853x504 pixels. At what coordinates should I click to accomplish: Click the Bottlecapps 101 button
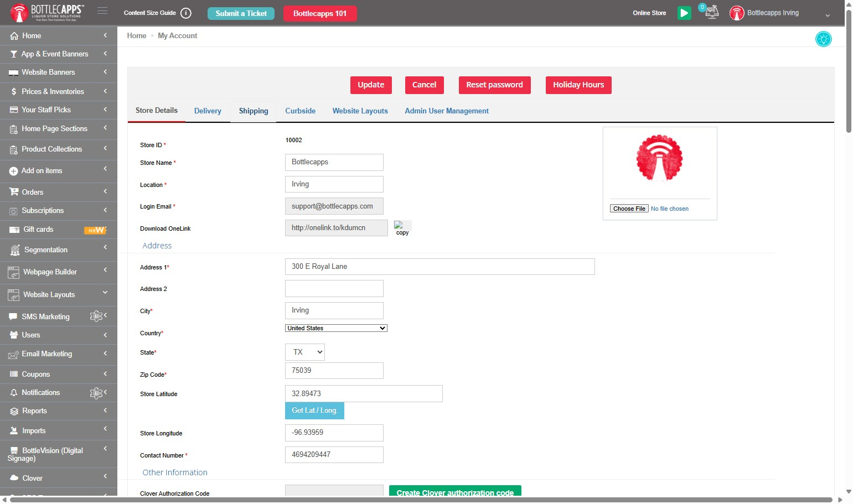point(320,13)
